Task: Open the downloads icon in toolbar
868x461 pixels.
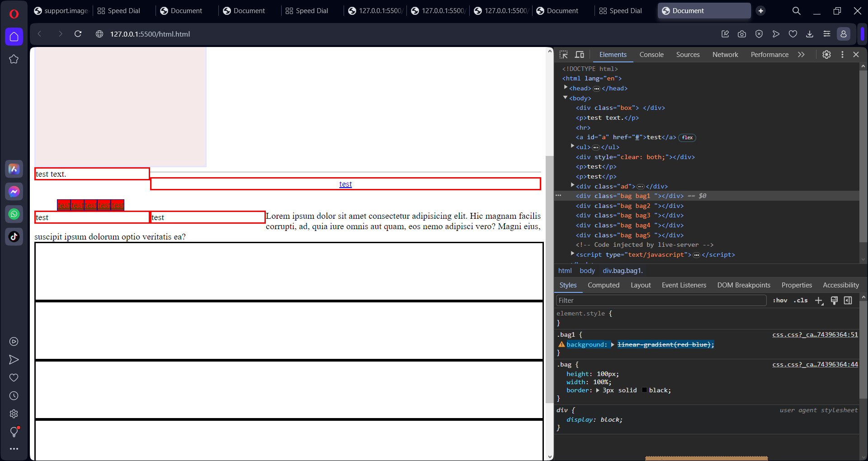Action: (x=810, y=34)
